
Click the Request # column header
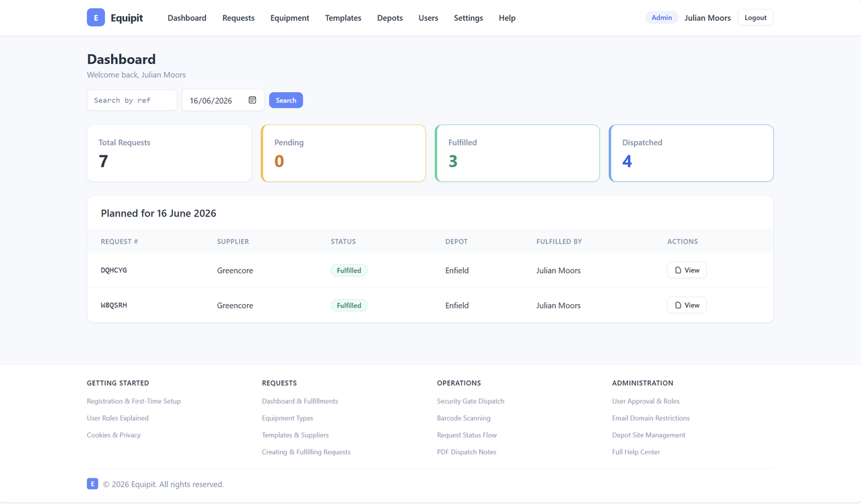coord(119,242)
